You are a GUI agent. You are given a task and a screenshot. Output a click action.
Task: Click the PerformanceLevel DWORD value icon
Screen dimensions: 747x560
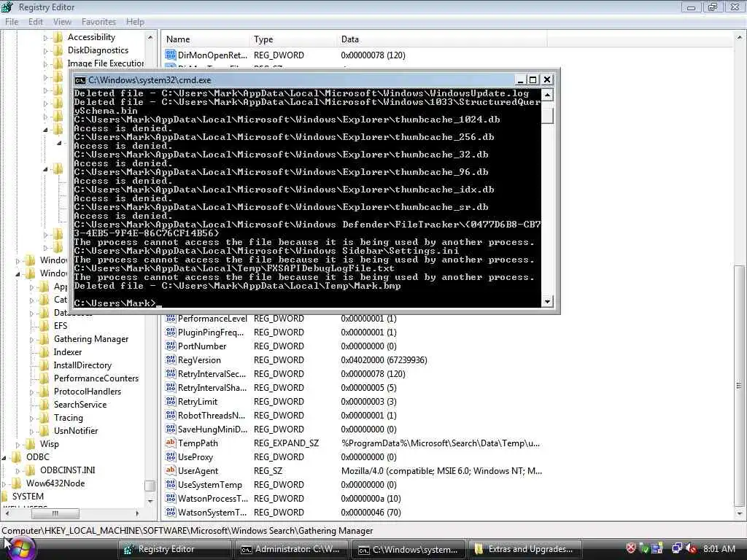pos(171,318)
